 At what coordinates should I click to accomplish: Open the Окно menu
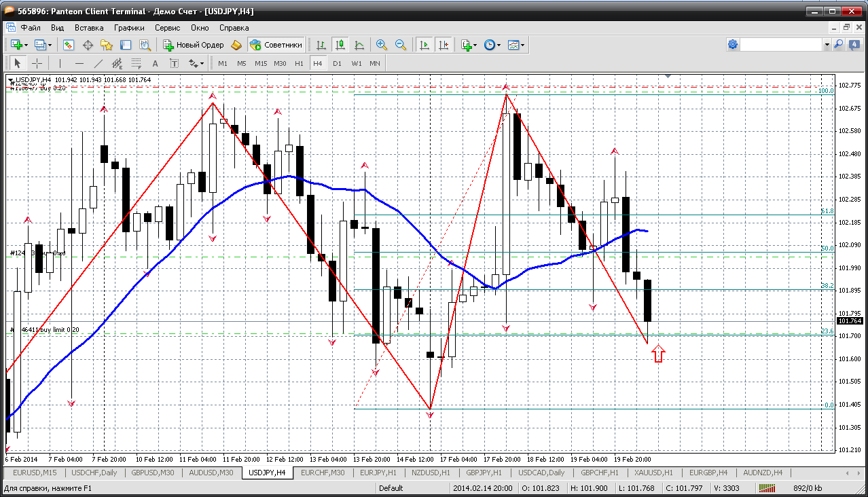point(200,28)
